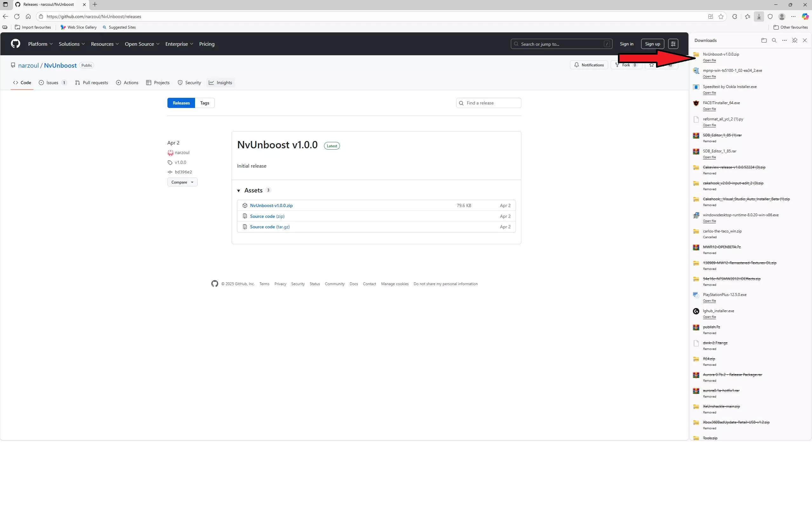Open the Platform navigation dropdown

pos(40,44)
